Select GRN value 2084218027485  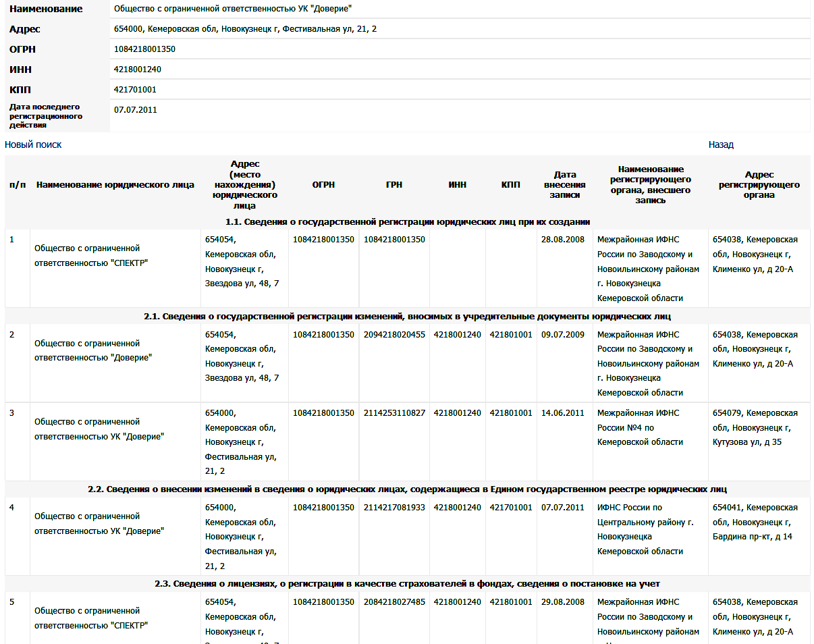pos(394,601)
